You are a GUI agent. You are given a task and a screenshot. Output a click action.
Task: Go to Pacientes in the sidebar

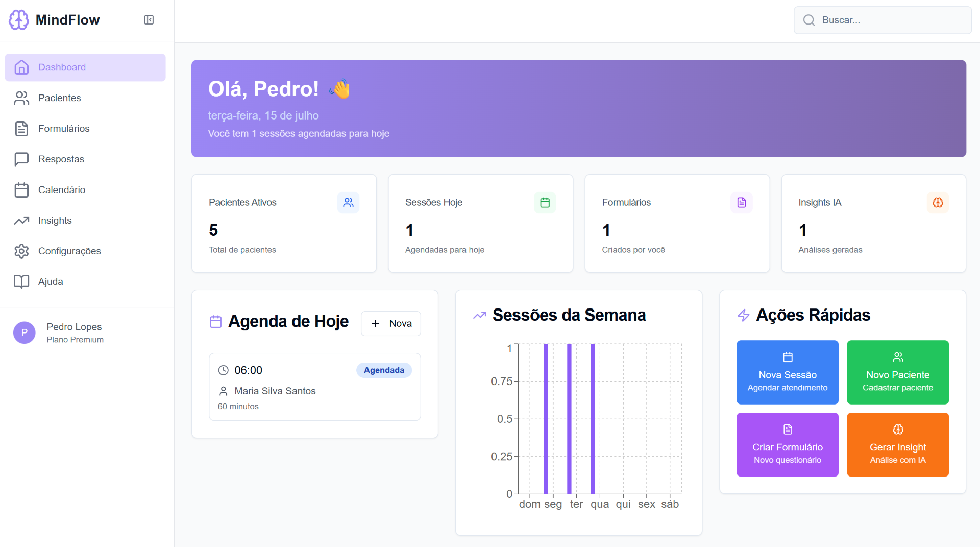click(85, 98)
